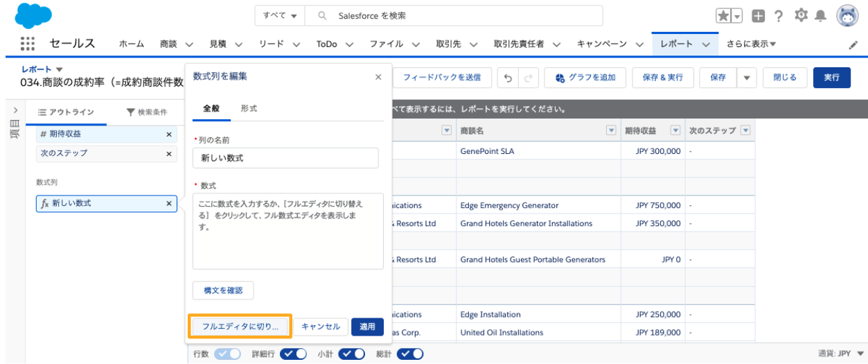Focus the 列の名前 input field
Screen dimensions: 868x364
(285, 158)
